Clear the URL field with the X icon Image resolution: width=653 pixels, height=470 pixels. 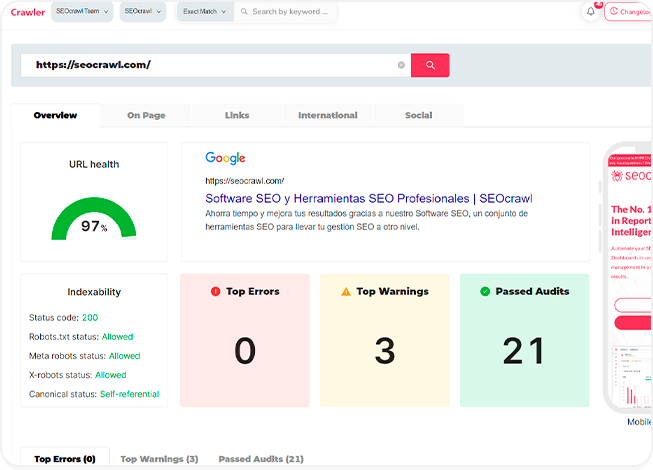pos(402,65)
